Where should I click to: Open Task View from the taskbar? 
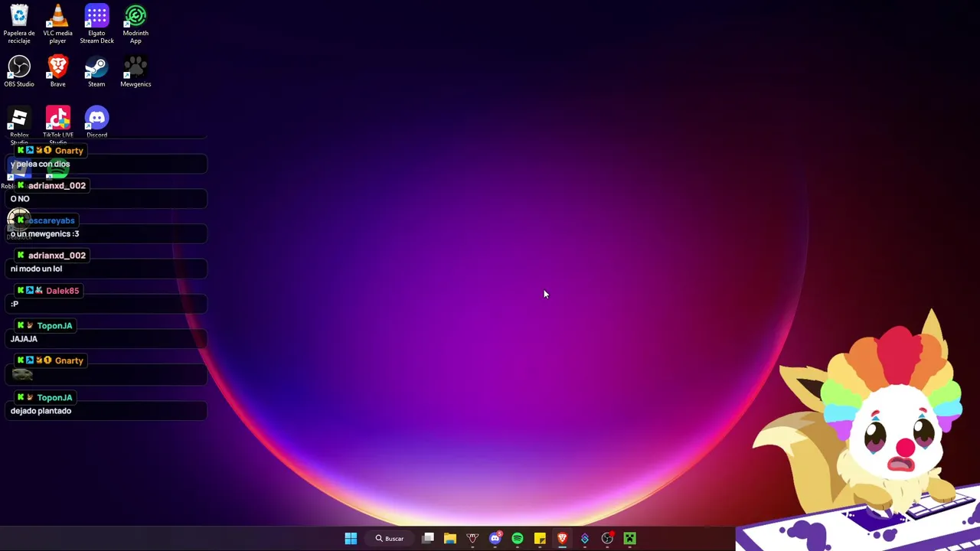428,539
